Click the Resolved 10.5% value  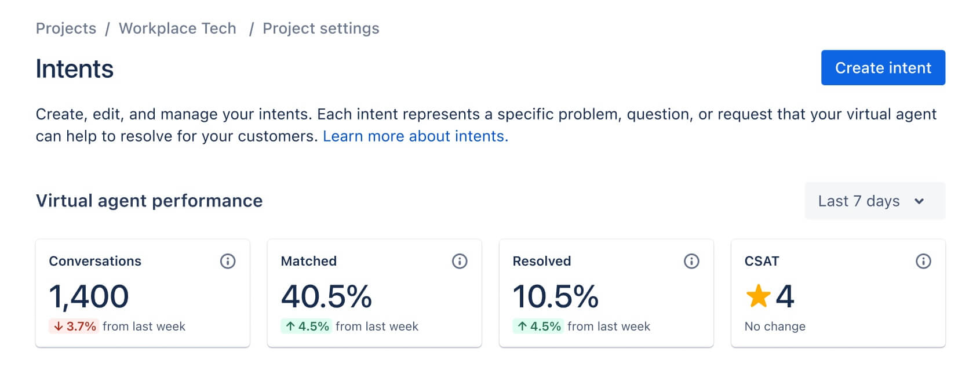(555, 296)
